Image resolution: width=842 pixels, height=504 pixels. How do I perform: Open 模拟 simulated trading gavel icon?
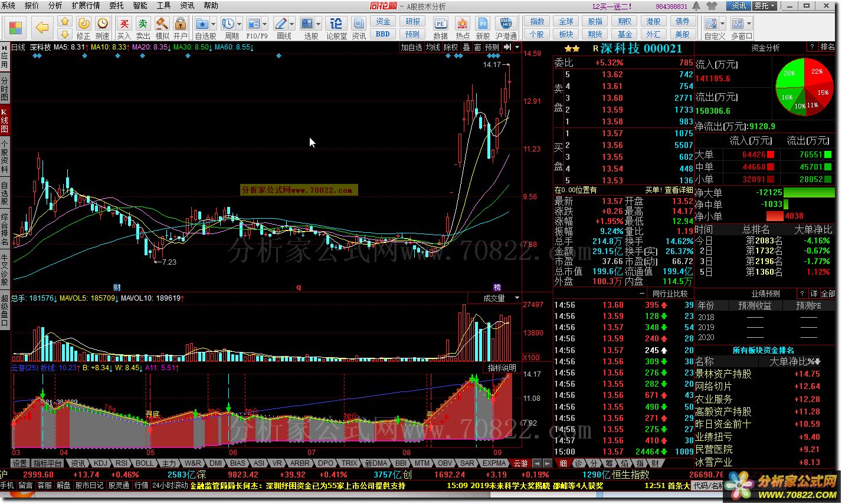(162, 27)
